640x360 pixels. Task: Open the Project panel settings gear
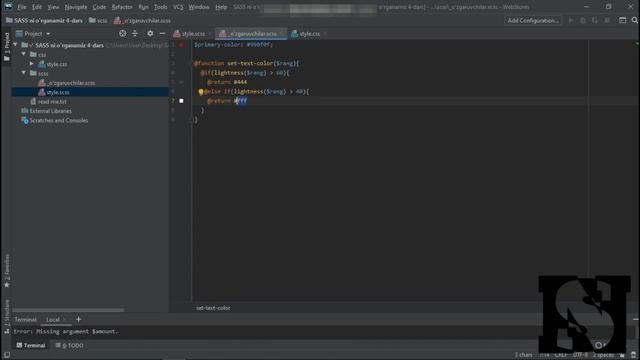tap(150, 33)
